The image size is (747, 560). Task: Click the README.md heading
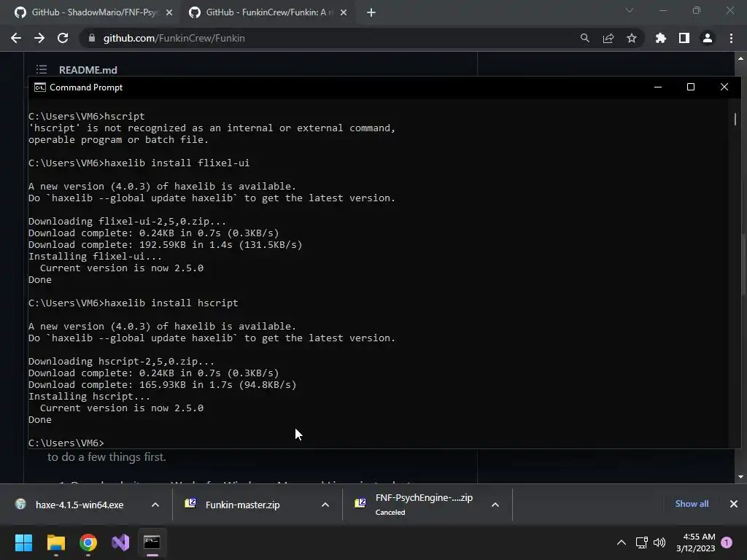[88, 70]
